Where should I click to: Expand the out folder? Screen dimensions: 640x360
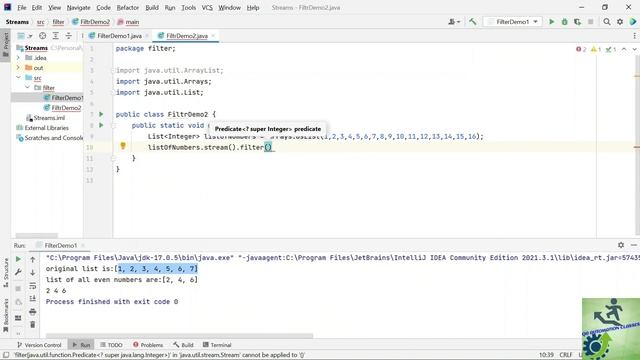pos(18,67)
